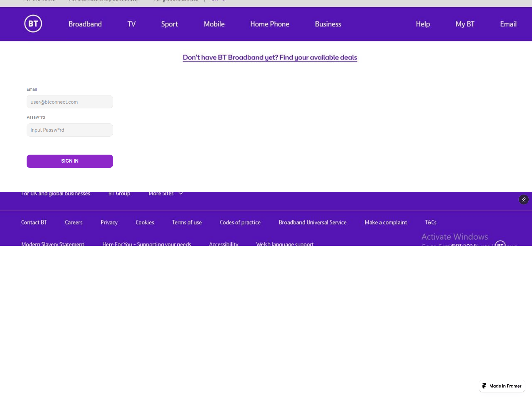Screen dimensions: 532x399
Task: Open the Broadband menu
Action: click(85, 24)
